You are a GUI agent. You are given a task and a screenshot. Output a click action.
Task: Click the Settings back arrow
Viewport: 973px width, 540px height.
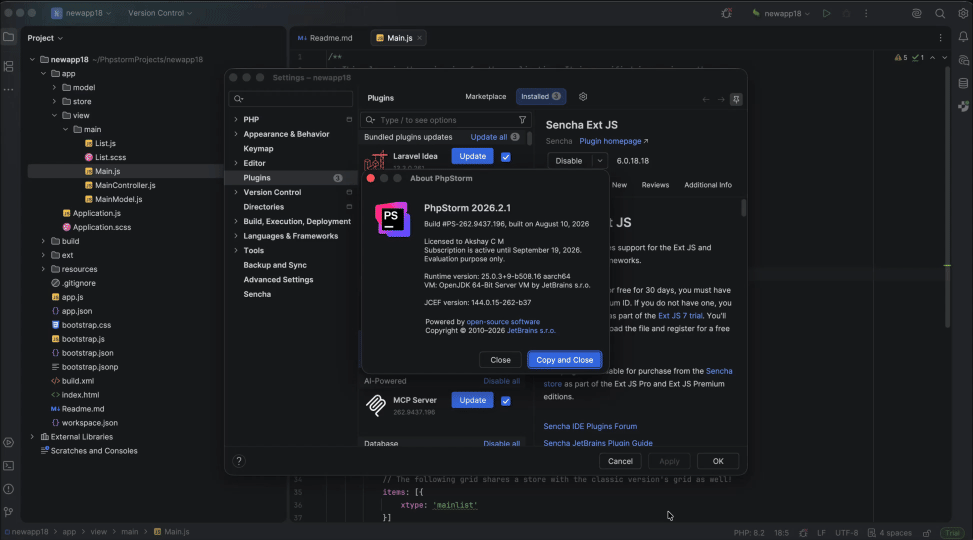706,99
